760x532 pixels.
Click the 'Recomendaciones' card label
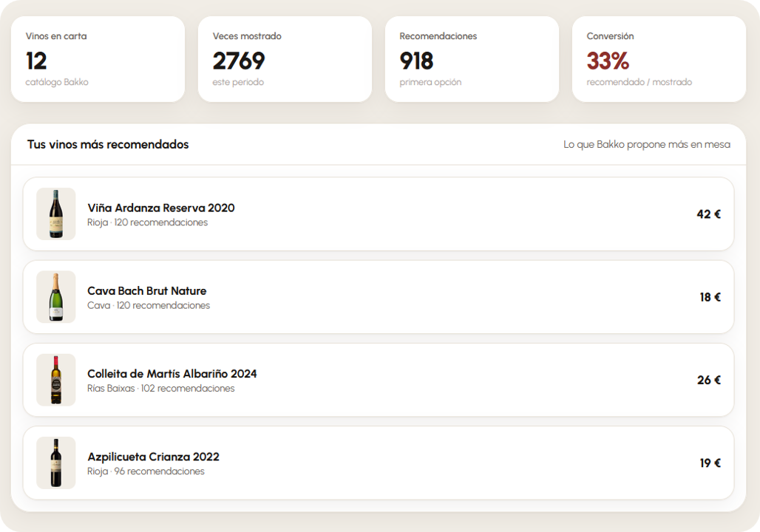(x=438, y=36)
